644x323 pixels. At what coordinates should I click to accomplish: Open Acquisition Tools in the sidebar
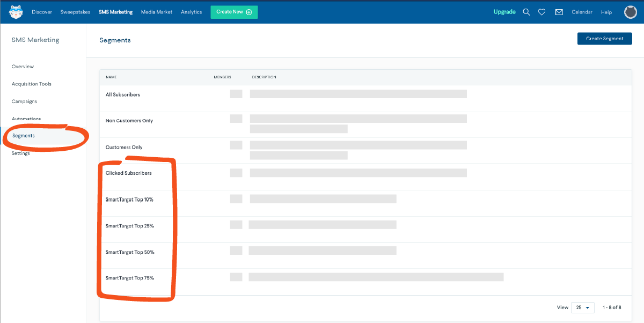(32, 84)
